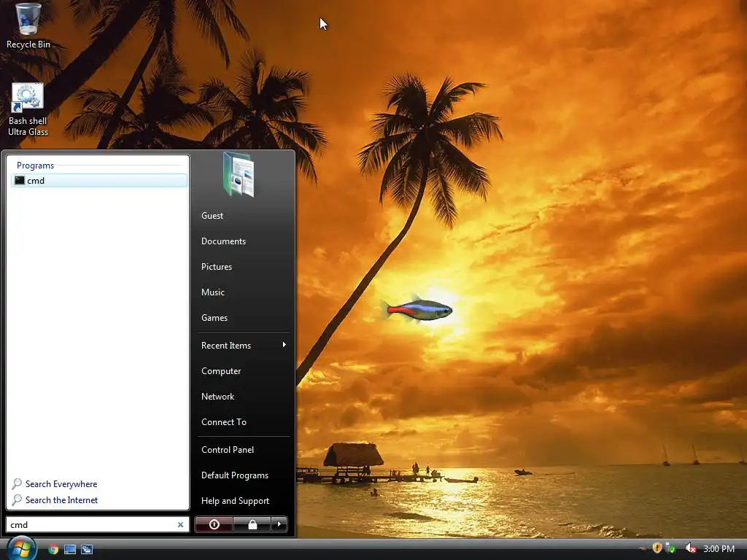The width and height of the screenshot is (747, 560).
Task: Click Show Desktop in Quick Launch
Action: click(70, 549)
